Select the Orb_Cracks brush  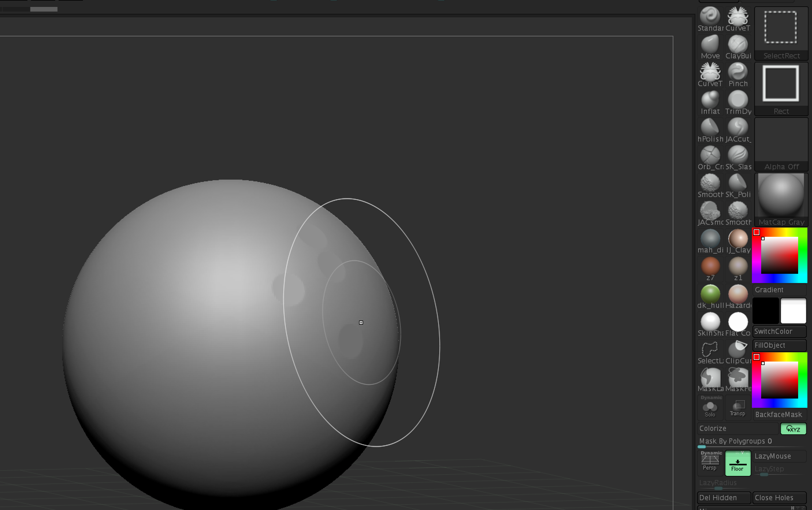[710, 158]
